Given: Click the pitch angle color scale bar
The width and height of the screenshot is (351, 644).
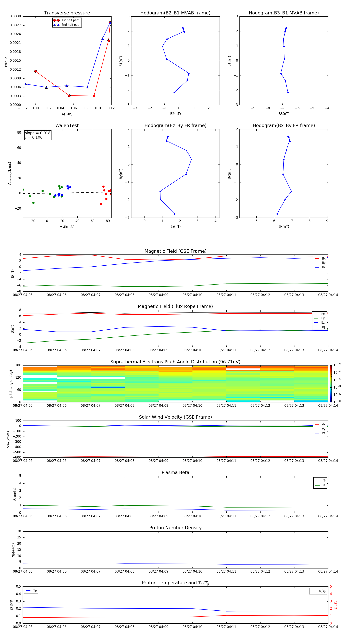Looking at the screenshot, I should coord(331,383).
